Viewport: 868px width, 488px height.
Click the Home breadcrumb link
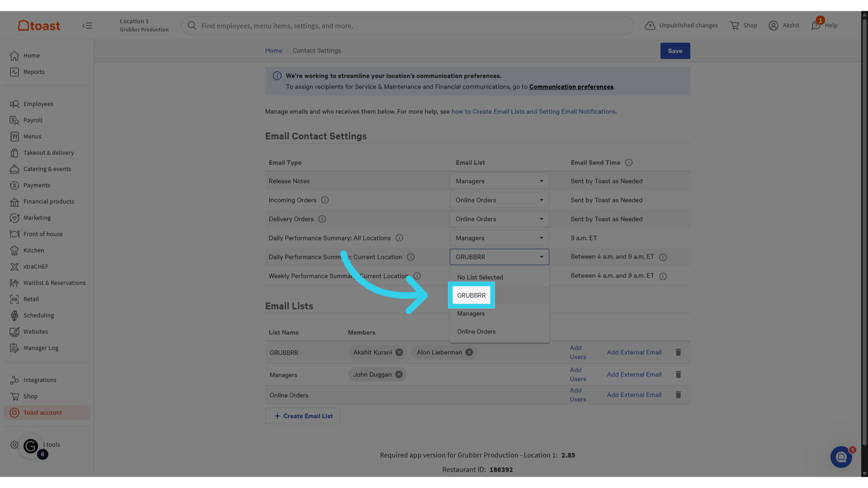(x=274, y=51)
